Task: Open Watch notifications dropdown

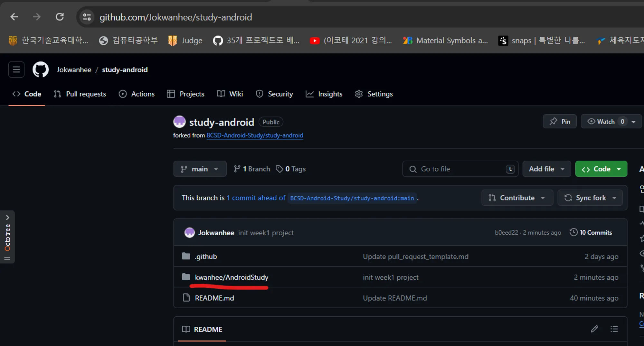Action: [x=611, y=122]
